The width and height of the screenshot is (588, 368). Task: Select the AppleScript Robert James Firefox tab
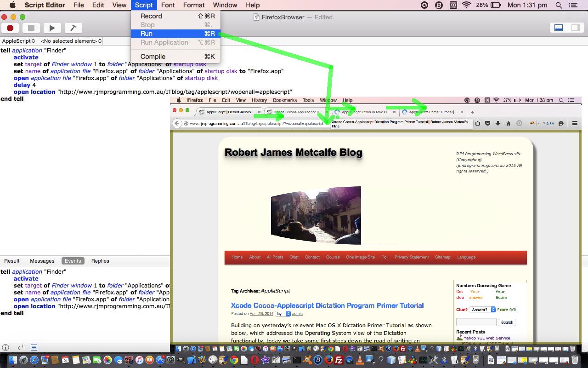(x=231, y=112)
